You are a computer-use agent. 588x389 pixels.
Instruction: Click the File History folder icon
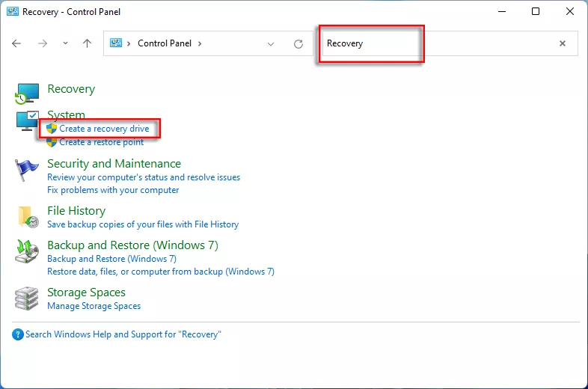[x=28, y=217]
